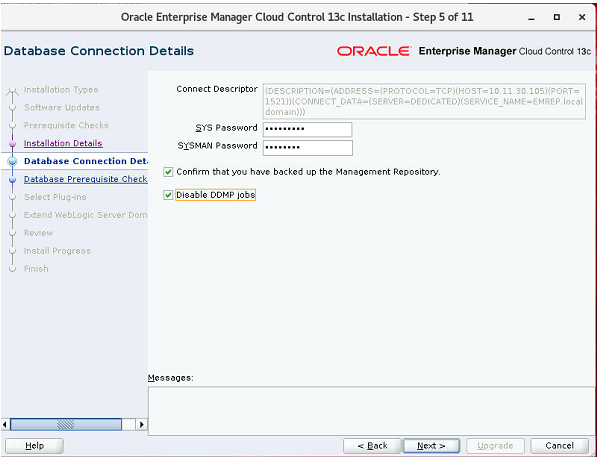Click the Connect Descriptor text box
600x459 pixels.
click(x=424, y=101)
